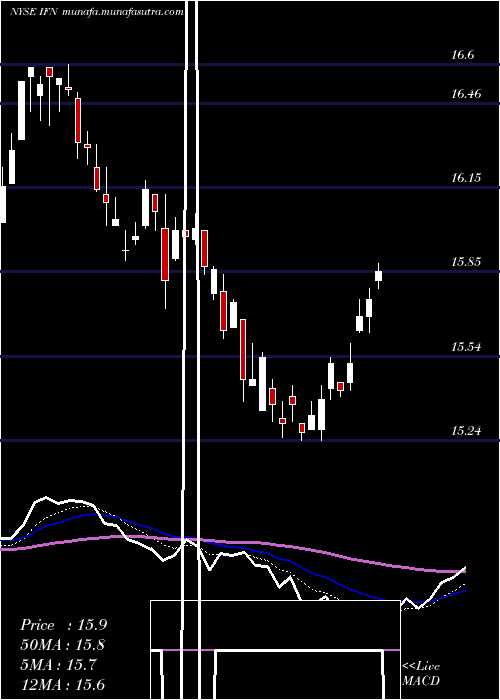Click the 16.6 price level label
The width and height of the screenshot is (500, 700).
(462, 55)
